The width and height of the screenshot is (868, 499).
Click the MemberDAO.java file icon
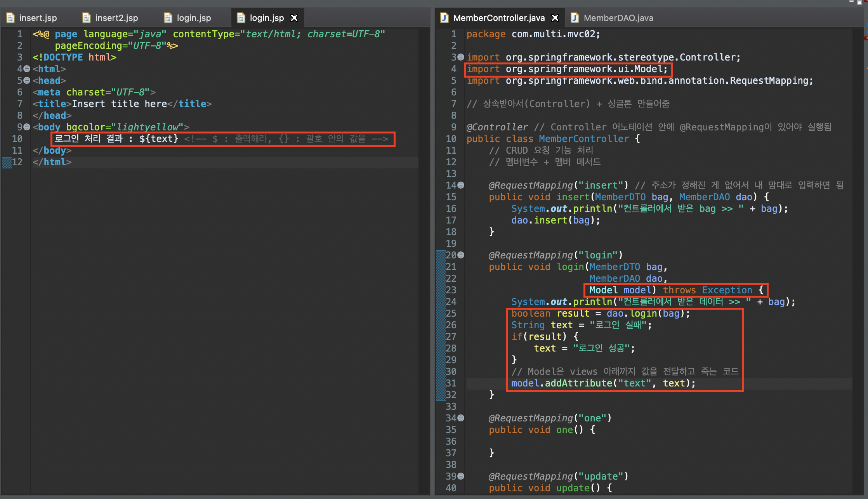[x=575, y=18]
